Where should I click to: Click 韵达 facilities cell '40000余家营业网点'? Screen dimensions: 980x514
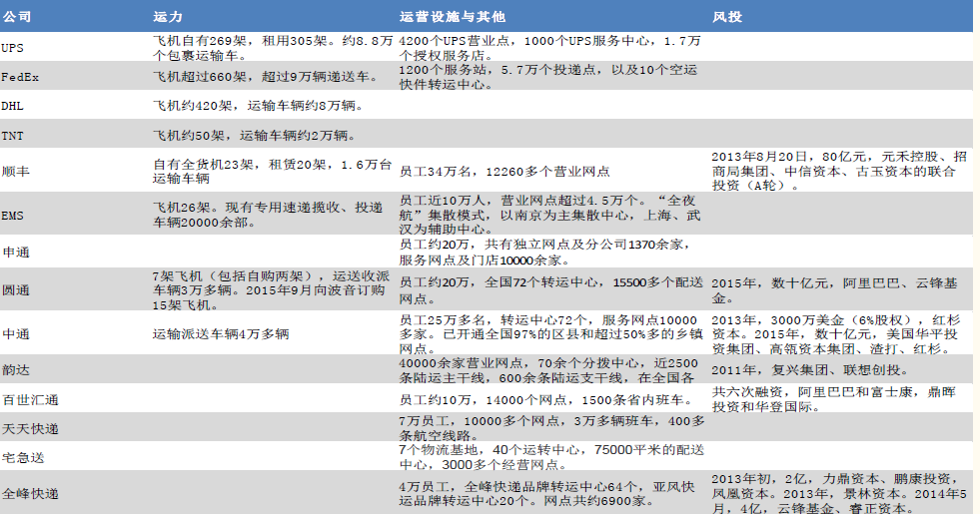pos(548,370)
